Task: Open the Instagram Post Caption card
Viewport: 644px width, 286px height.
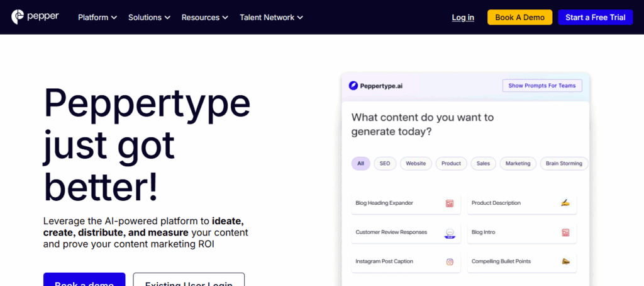Action: coord(406,262)
